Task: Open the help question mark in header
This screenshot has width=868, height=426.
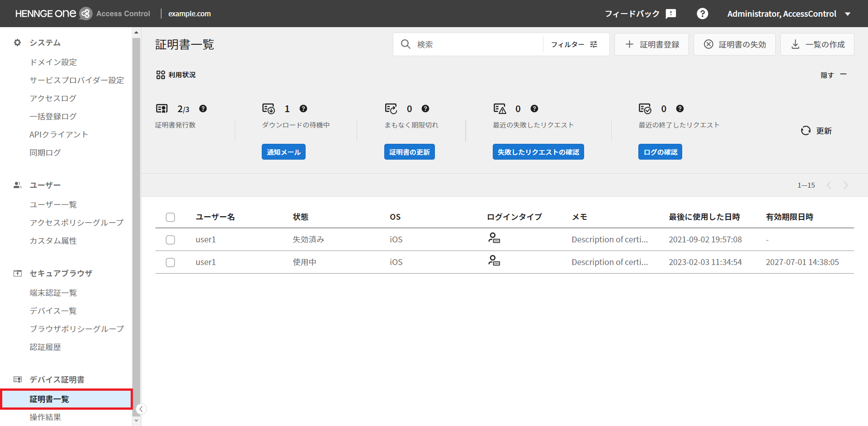Action: (702, 14)
